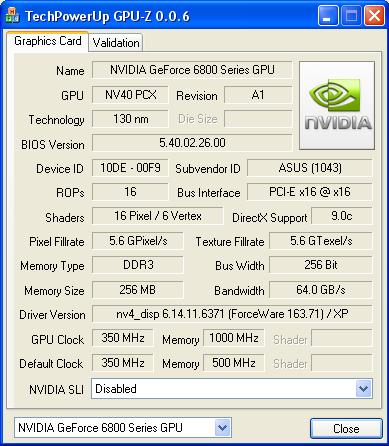
Task: Click the Disabled text in NVIDIA SLI box
Action: [x=116, y=389]
